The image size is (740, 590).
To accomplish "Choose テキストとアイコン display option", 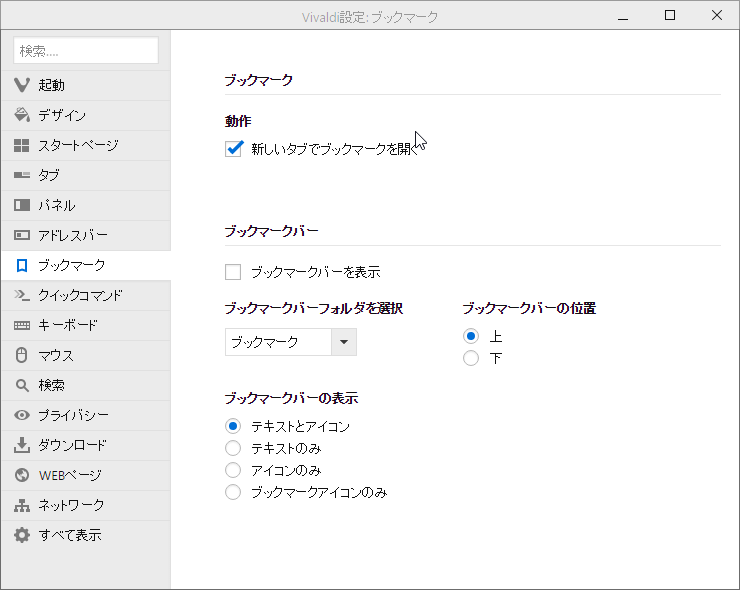I will [x=233, y=426].
